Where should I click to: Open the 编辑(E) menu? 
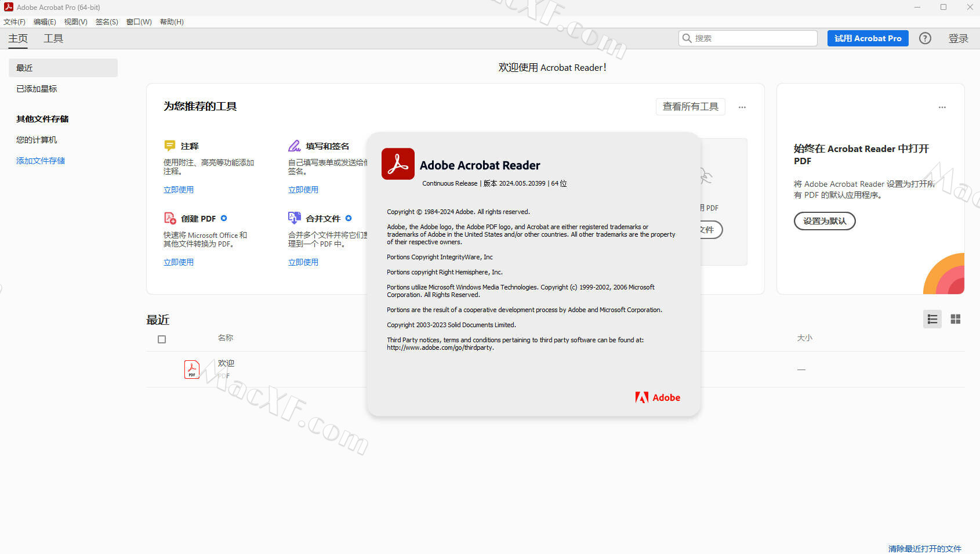point(45,21)
